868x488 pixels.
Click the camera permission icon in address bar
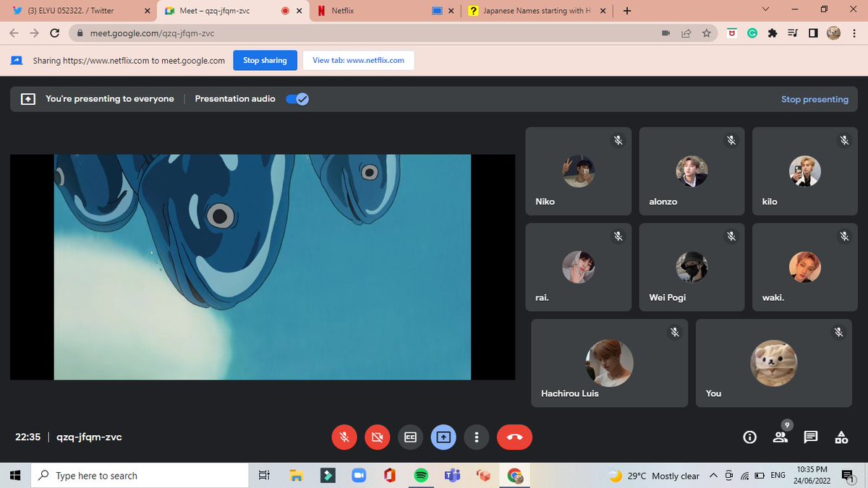[x=666, y=33]
